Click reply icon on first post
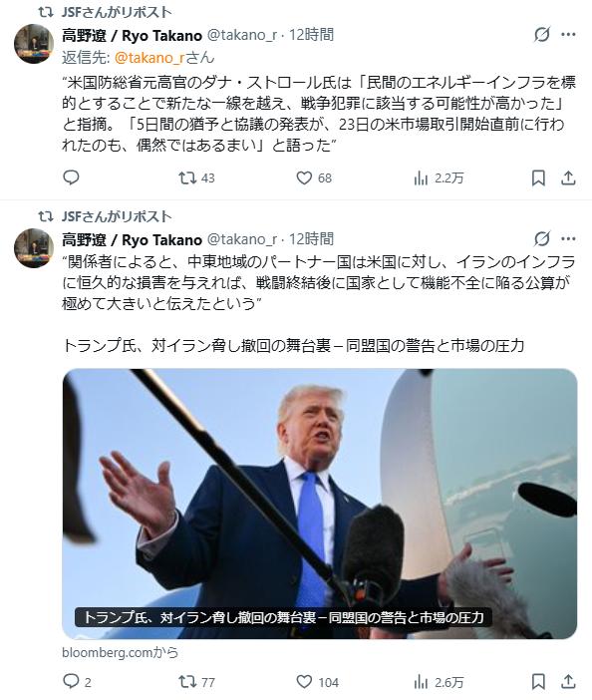Screen dimensions: 592x700 point(71,177)
